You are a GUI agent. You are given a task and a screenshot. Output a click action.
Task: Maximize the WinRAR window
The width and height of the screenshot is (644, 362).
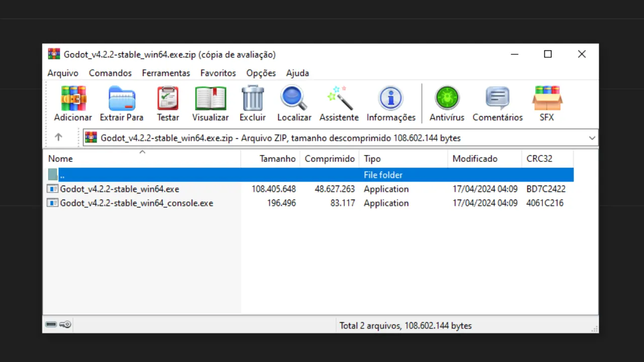pyautogui.click(x=548, y=54)
